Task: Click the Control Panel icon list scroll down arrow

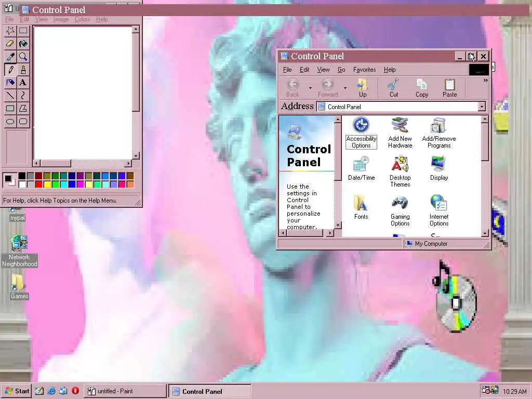Action: click(485, 233)
